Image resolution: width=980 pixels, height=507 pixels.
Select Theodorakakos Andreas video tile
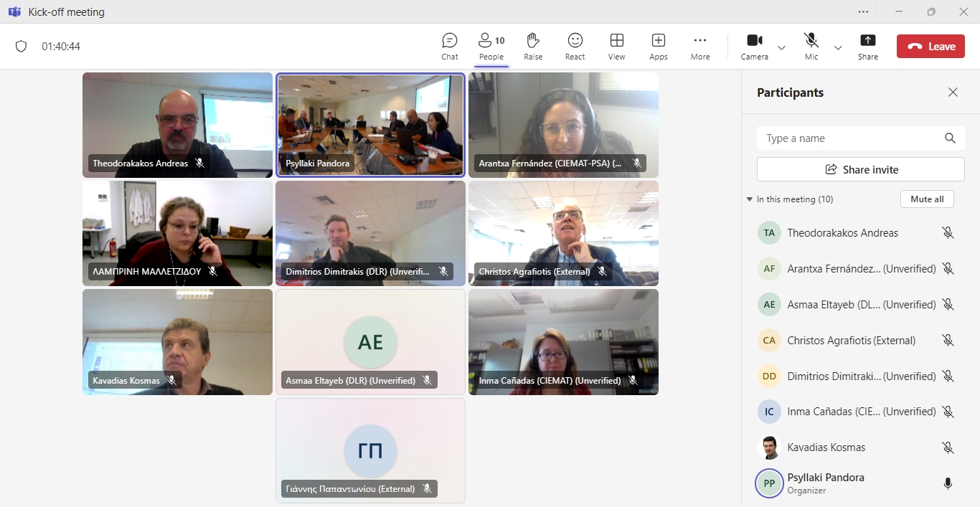click(x=177, y=125)
